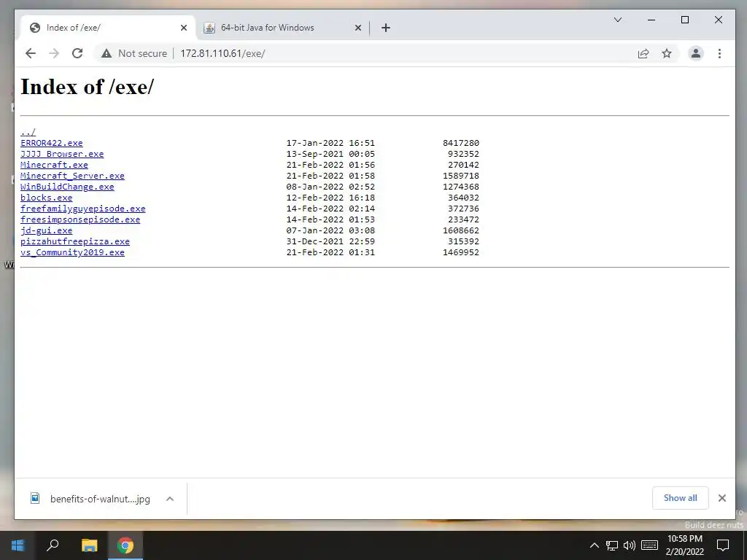Maximize the Chrome window
Viewport: 747px width, 560px height.
click(684, 20)
